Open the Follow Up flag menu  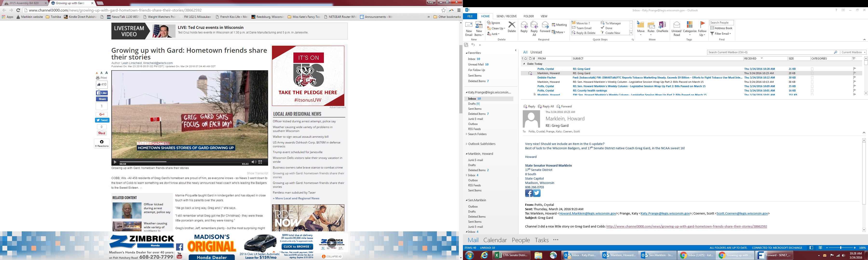(702, 29)
